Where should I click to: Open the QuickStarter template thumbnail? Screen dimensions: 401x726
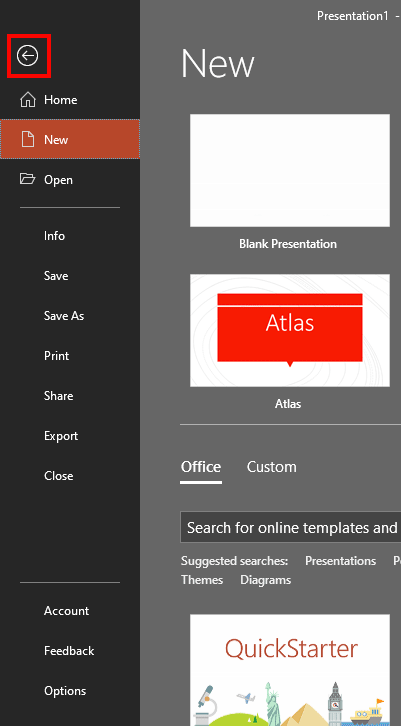pos(290,670)
